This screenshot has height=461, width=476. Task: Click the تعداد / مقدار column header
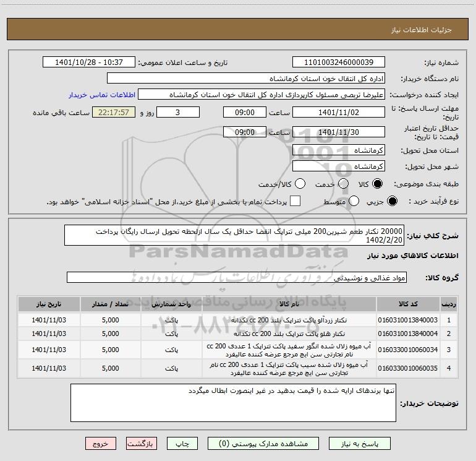click(x=111, y=304)
